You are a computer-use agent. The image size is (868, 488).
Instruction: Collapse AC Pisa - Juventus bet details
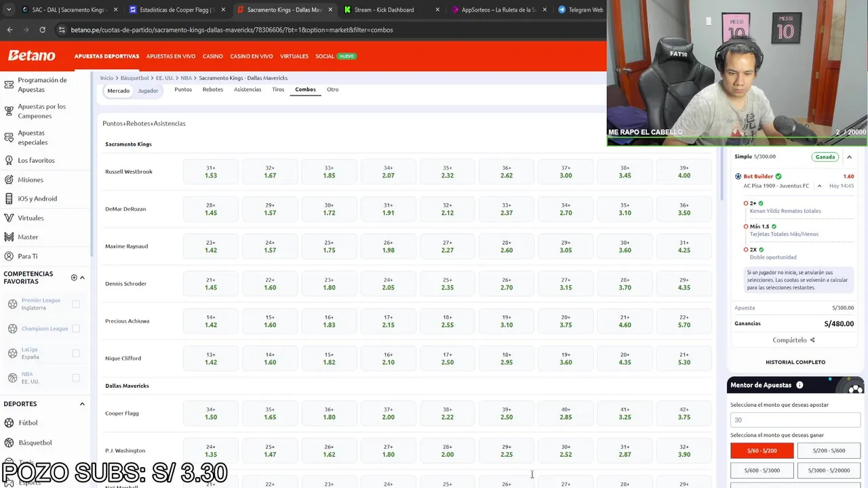(x=819, y=186)
